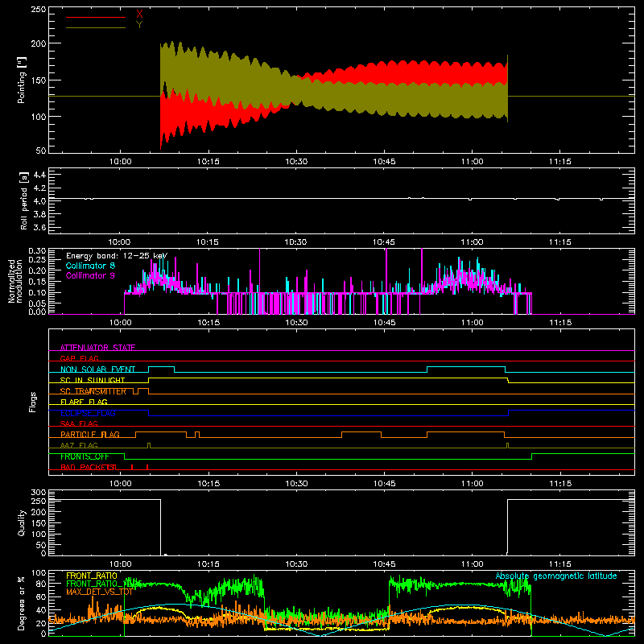Select the BAD_PACKETS flag label
Viewport: 644px width, 644px height.
tap(89, 467)
